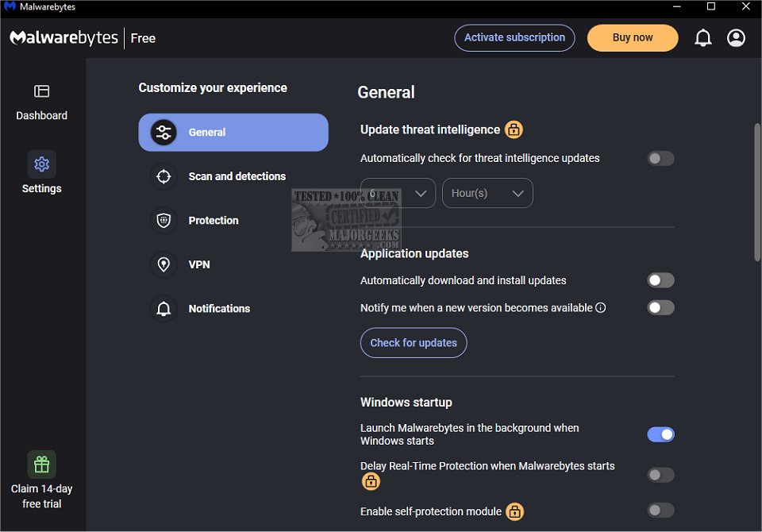Claim the 14-day free trial gift icon
762x532 pixels.
coord(42,465)
